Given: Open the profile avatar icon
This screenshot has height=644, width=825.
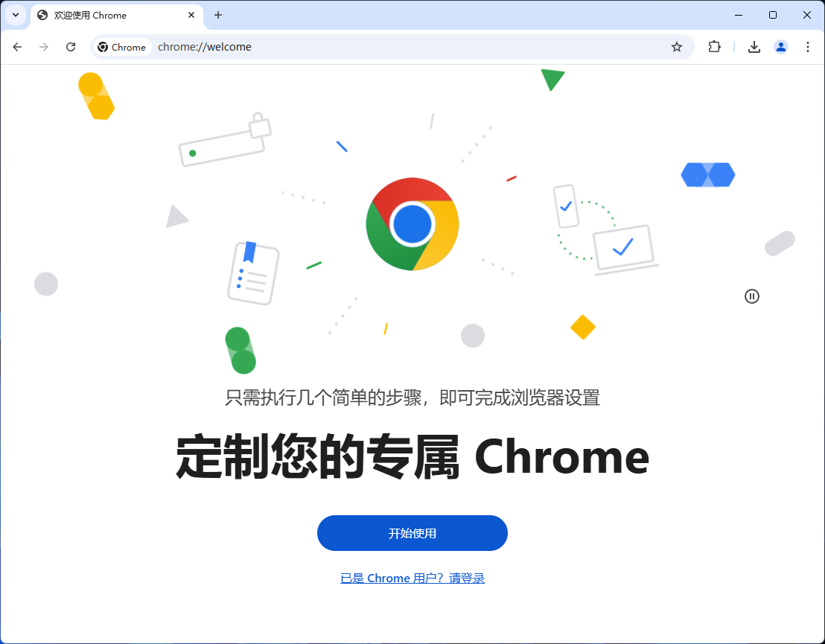Looking at the screenshot, I should point(781,47).
